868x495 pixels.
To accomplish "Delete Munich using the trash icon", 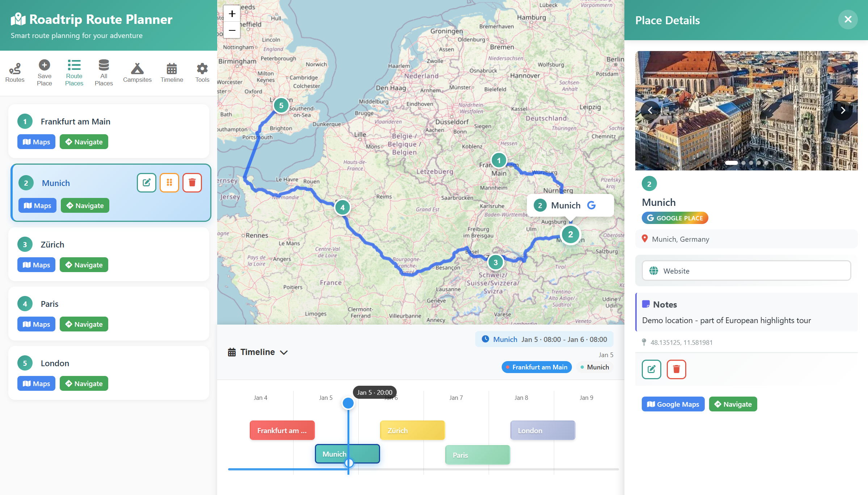I will (192, 183).
